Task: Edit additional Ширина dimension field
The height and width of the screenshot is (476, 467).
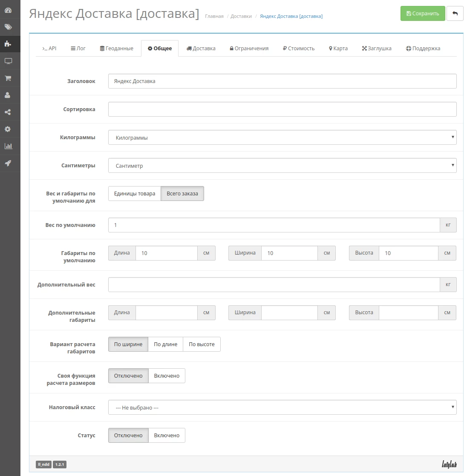Action: coord(290,313)
